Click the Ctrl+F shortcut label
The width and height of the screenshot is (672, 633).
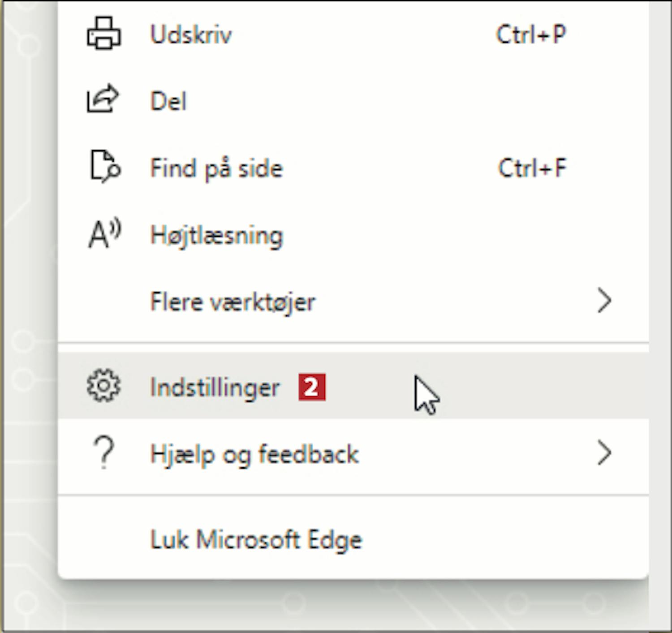click(x=532, y=168)
